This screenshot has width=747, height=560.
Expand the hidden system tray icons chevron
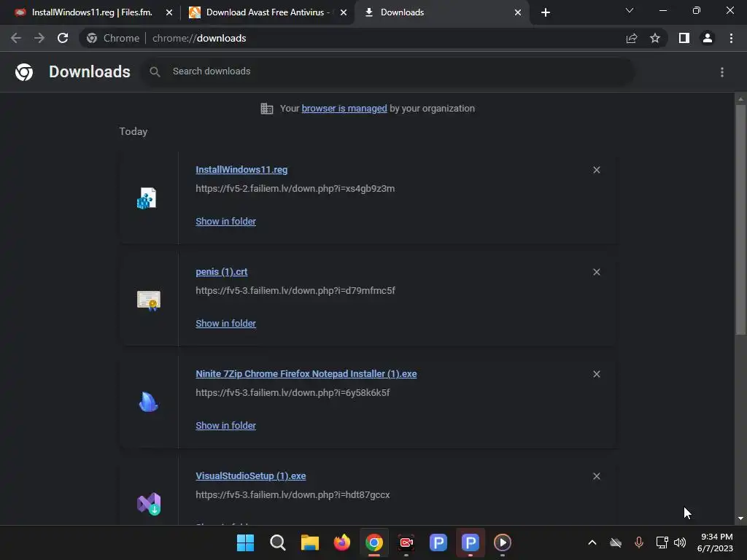click(x=592, y=542)
